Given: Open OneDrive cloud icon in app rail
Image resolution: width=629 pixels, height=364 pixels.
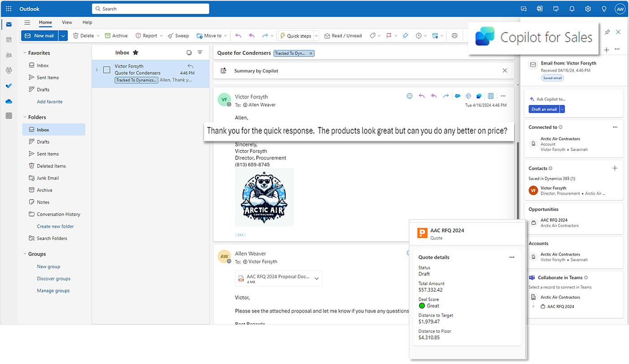Looking at the screenshot, I should point(9,101).
